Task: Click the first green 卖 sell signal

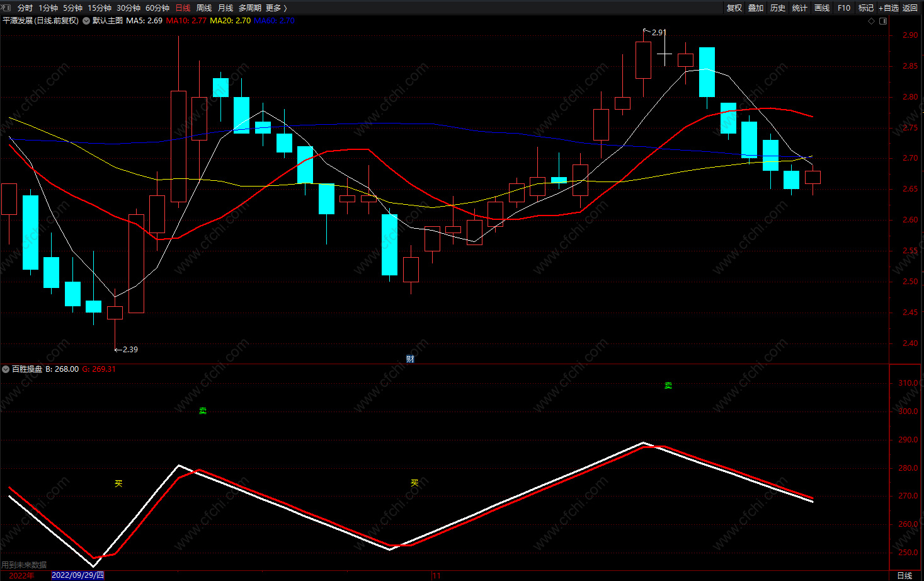Action: tap(203, 411)
